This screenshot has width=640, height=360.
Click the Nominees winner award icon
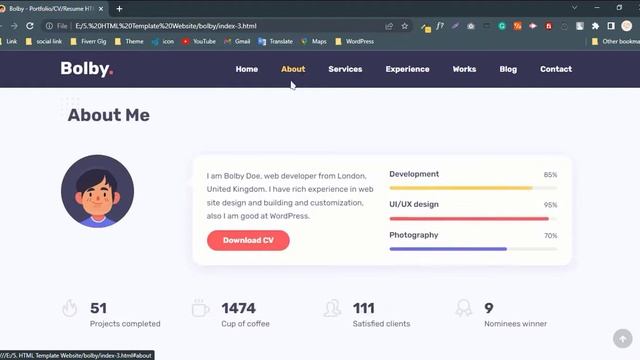click(x=464, y=308)
